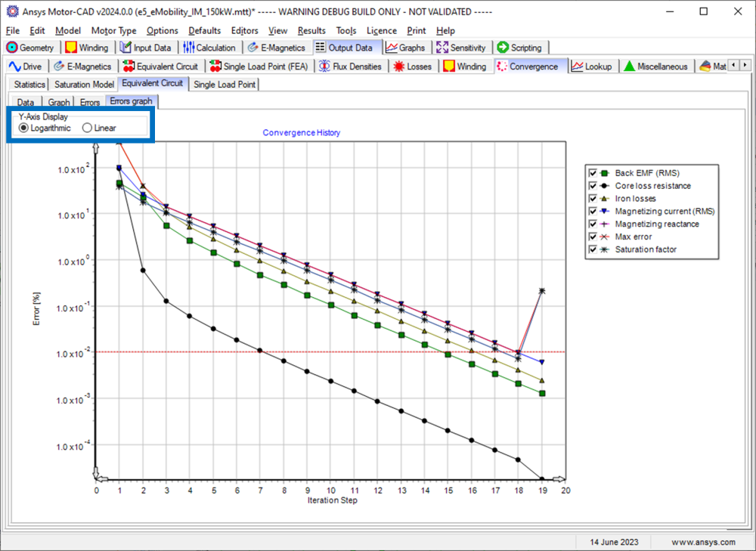Image resolution: width=756 pixels, height=551 pixels.
Task: Hide the Magnetizing current (RMS) series
Action: pyautogui.click(x=593, y=211)
